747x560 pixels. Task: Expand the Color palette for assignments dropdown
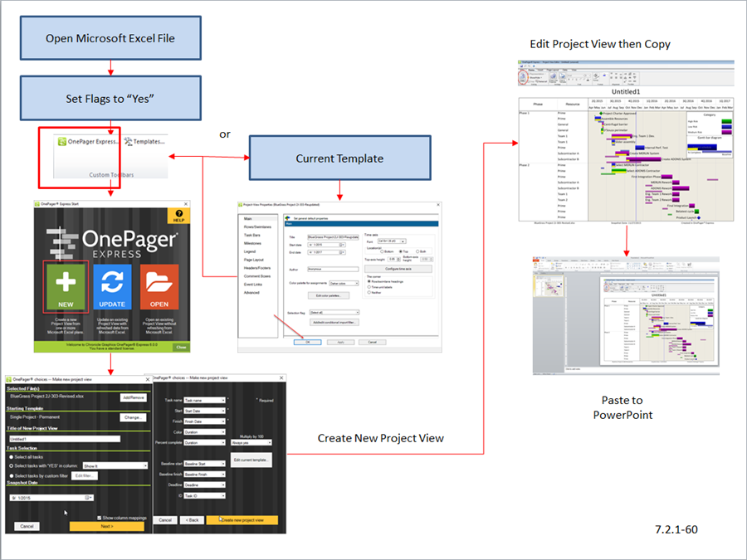point(344,283)
